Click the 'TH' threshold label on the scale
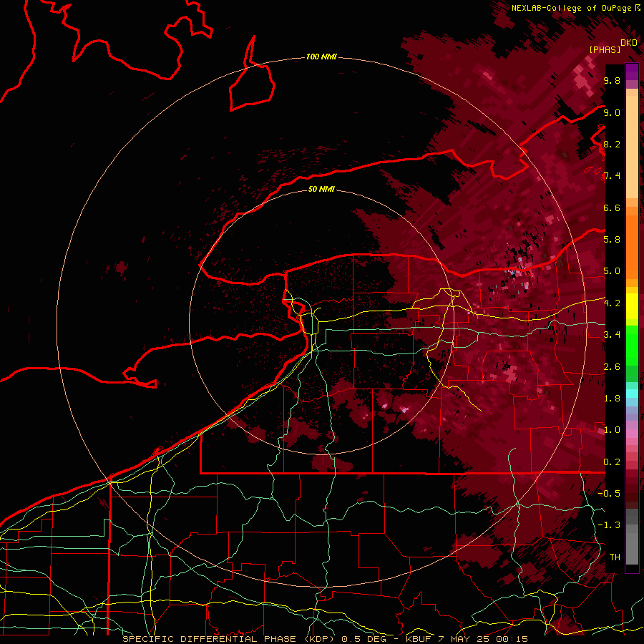This screenshot has width=644, height=644. point(615,557)
